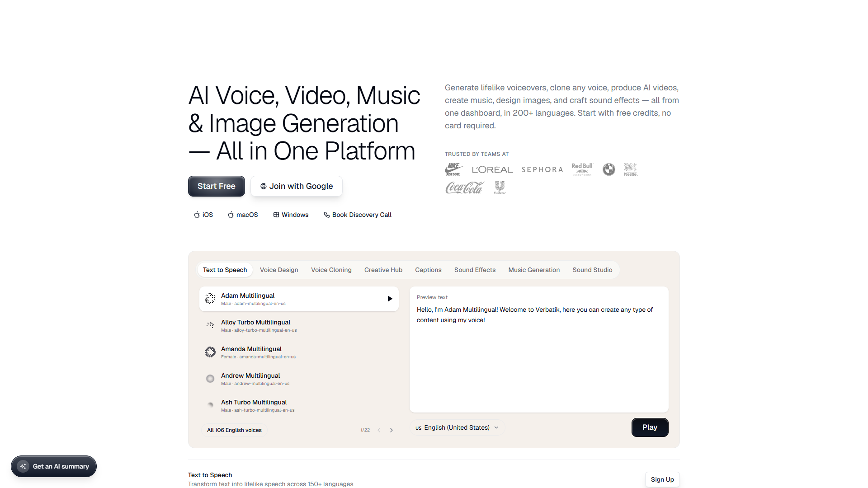
Task: Go to previous page of voices
Action: coord(379,430)
